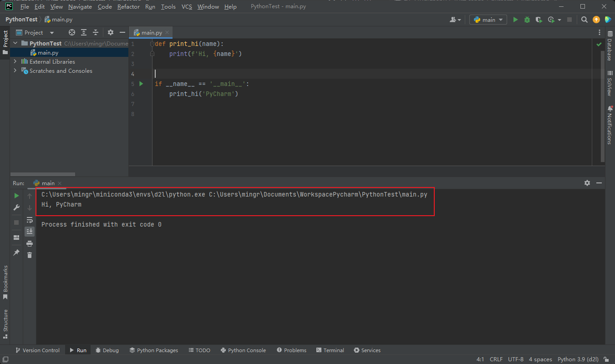The width and height of the screenshot is (615, 364).
Task: Toggle scroll to end in console
Action: coord(30,232)
